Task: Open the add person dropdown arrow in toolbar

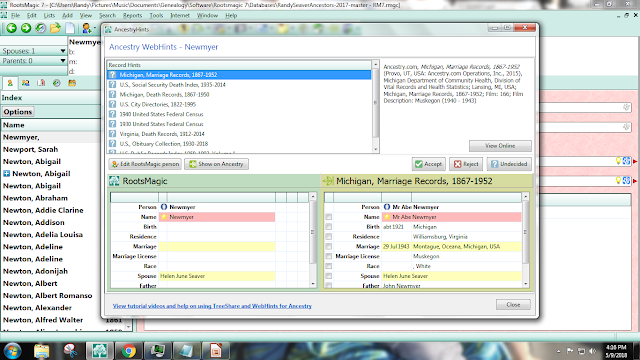Action: [x=94, y=29]
